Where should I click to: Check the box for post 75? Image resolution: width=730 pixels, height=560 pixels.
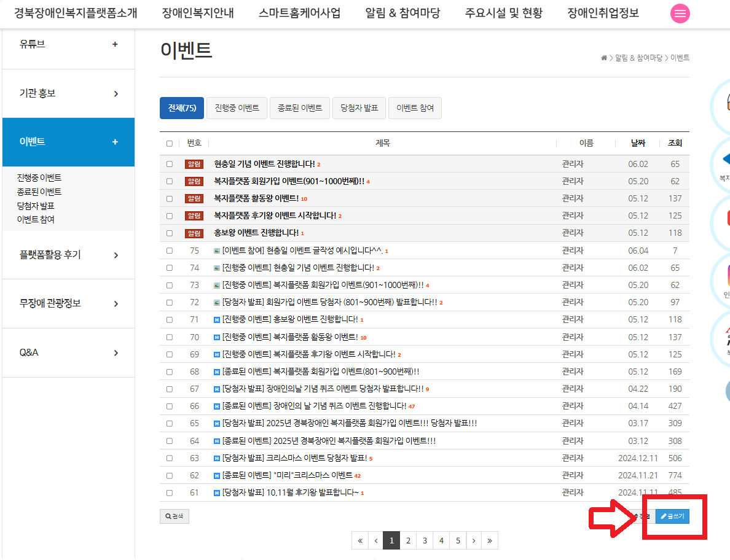pos(170,251)
